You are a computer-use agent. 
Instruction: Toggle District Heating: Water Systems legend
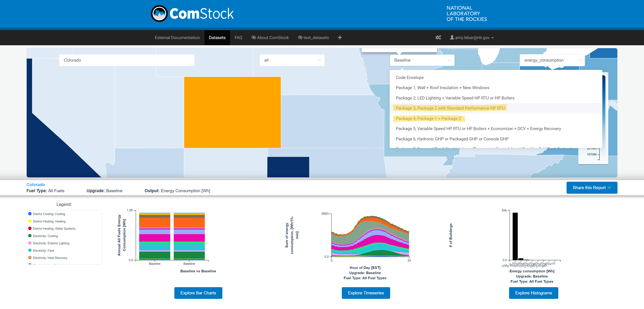(54, 228)
